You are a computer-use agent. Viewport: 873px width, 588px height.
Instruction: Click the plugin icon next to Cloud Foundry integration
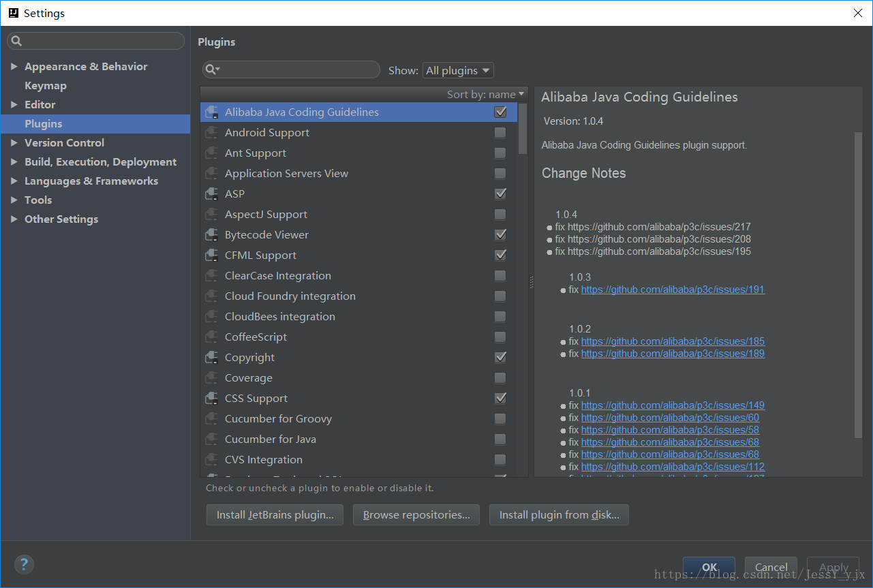[212, 296]
